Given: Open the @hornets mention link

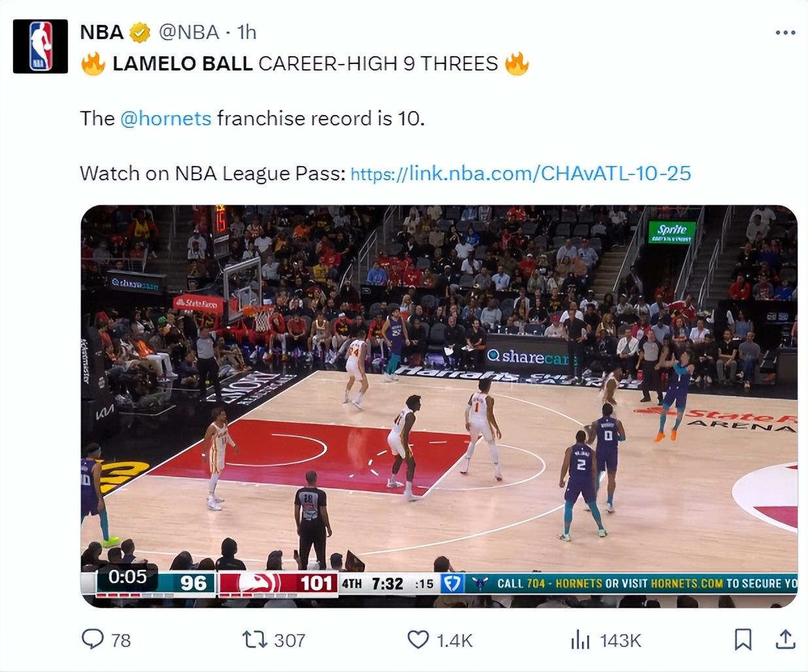Looking at the screenshot, I should [x=165, y=118].
